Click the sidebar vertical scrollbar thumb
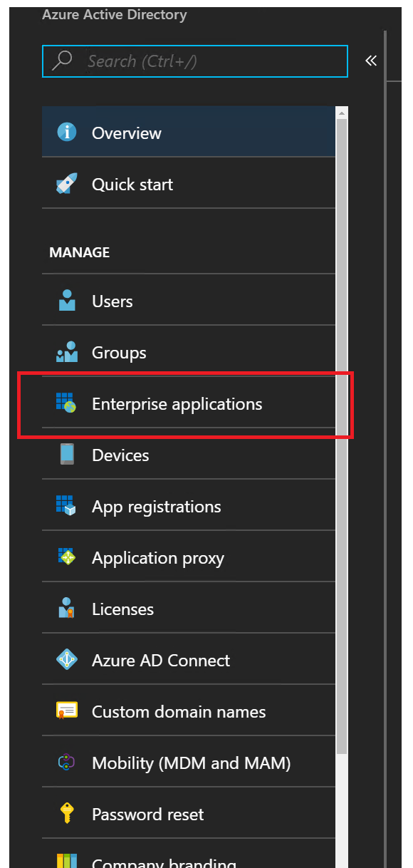The width and height of the screenshot is (413, 868). click(342, 436)
